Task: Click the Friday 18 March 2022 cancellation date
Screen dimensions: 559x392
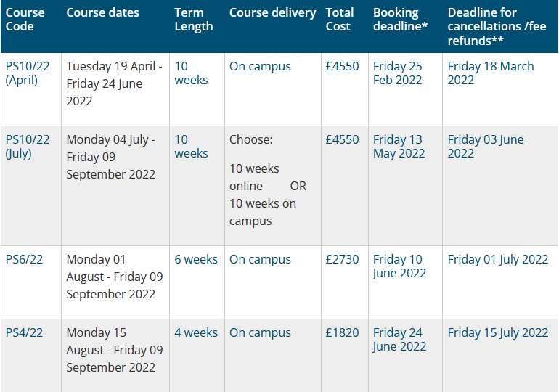Action: pos(491,73)
